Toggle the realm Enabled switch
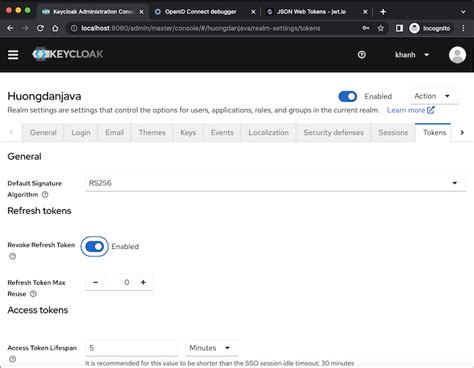This screenshot has height=368, width=474. 347,96
